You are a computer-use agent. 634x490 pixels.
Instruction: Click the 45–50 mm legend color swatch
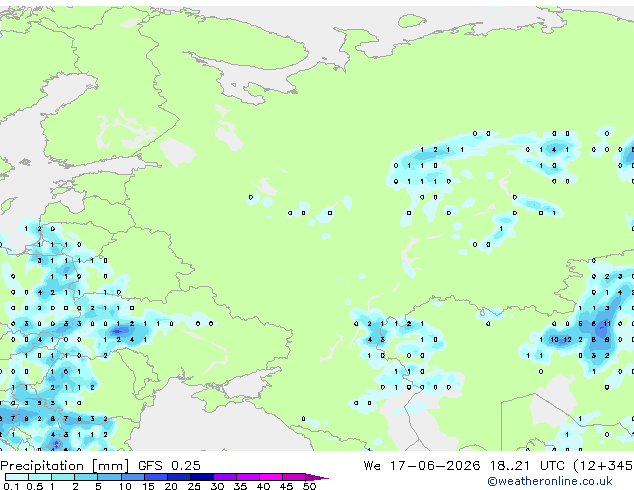[x=294, y=477]
